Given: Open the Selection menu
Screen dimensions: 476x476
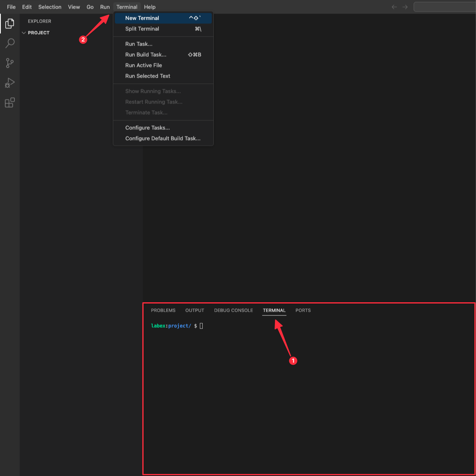Looking at the screenshot, I should [x=50, y=7].
